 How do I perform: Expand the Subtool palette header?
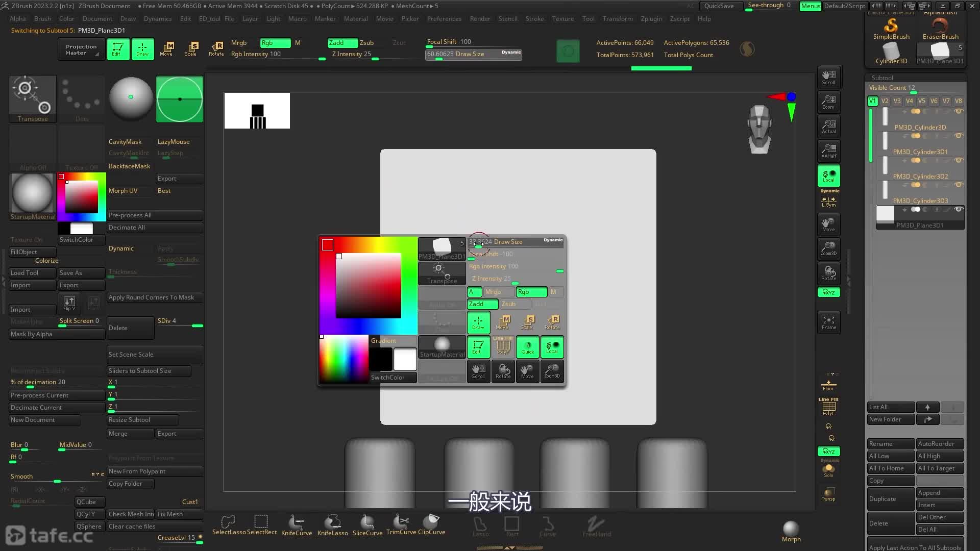point(882,78)
